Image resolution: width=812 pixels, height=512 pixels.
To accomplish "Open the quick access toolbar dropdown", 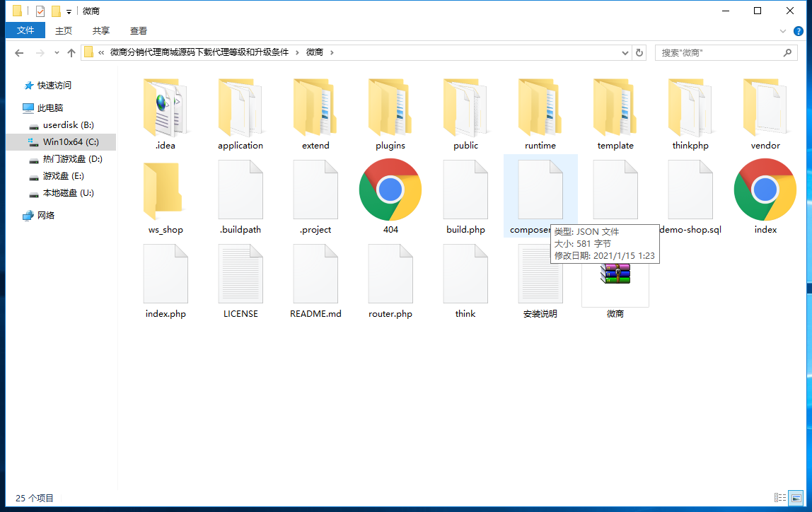I will (x=69, y=11).
